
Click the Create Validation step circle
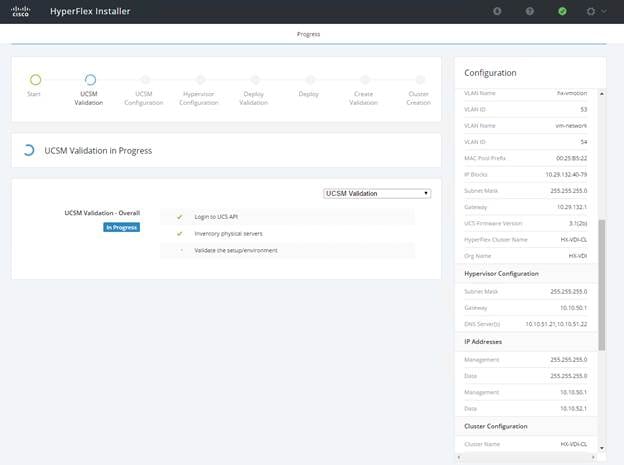(x=365, y=80)
